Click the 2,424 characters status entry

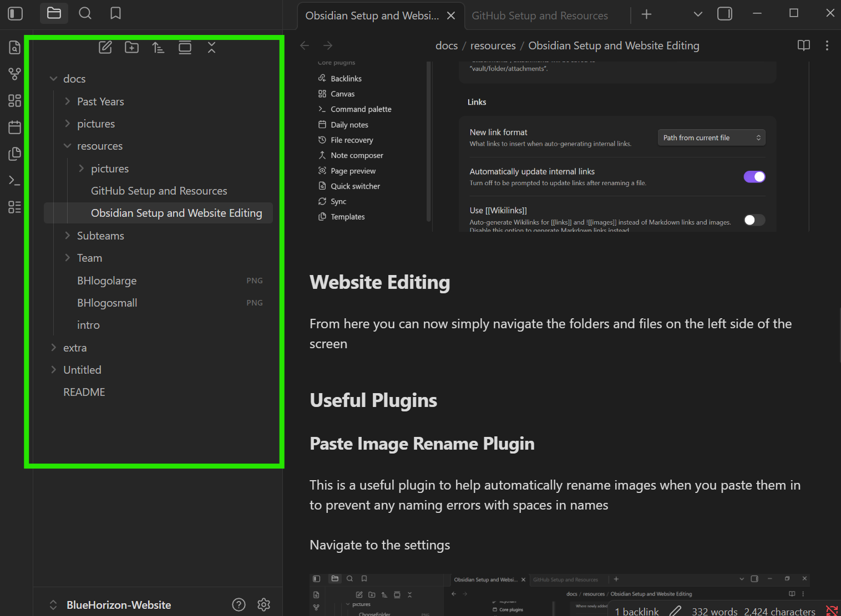pyautogui.click(x=780, y=611)
